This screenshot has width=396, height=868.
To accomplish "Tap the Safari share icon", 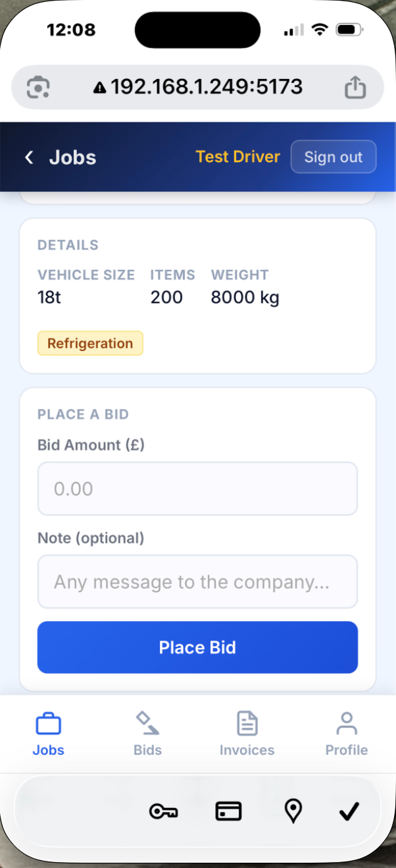I will click(355, 87).
